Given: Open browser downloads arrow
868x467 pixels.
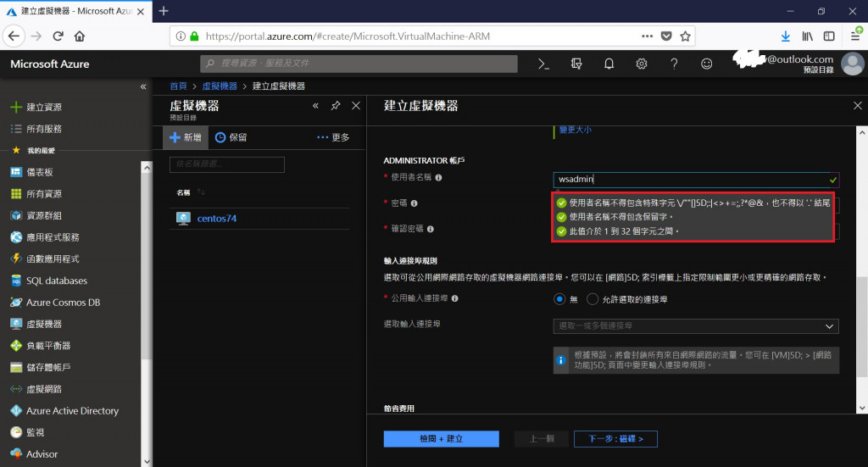Looking at the screenshot, I should (x=786, y=36).
